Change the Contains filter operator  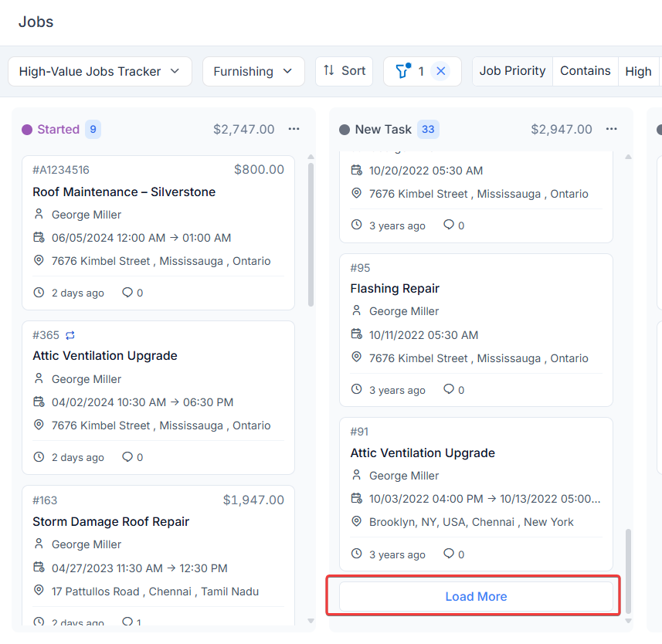pos(586,71)
